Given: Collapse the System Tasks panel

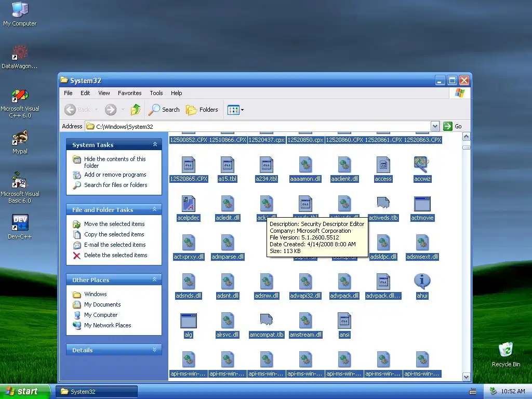Looking at the screenshot, I should pos(155,144).
